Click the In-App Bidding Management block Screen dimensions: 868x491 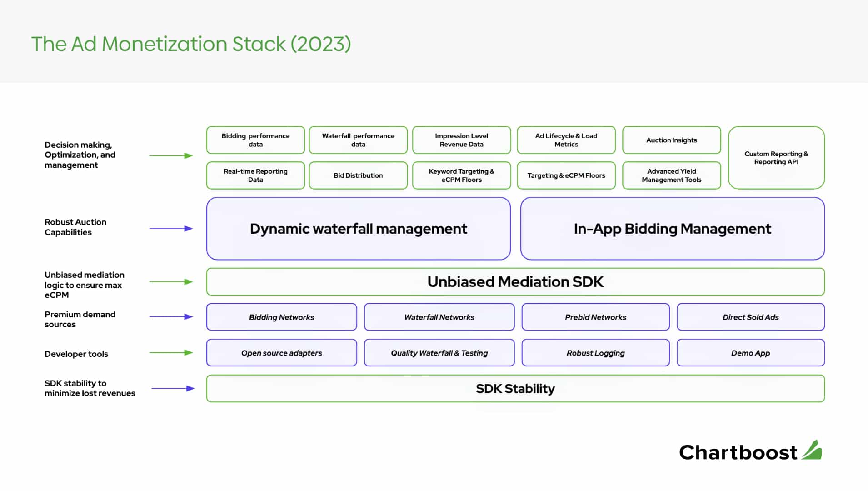[x=673, y=229]
